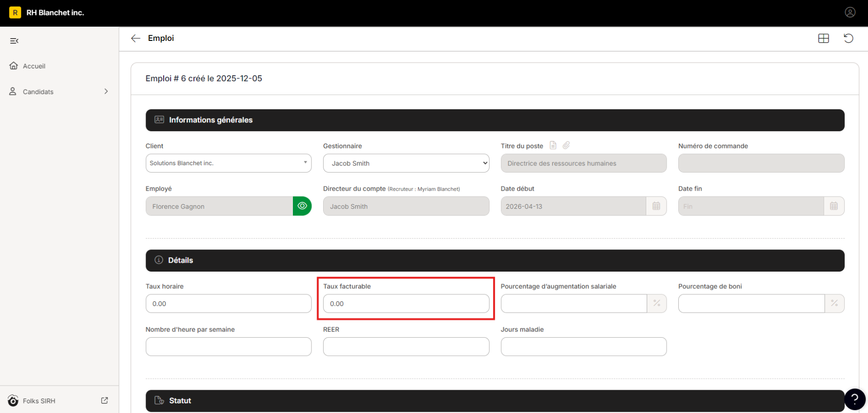Open the grid layout view icon
The height and width of the screenshot is (413, 868).
click(823, 38)
